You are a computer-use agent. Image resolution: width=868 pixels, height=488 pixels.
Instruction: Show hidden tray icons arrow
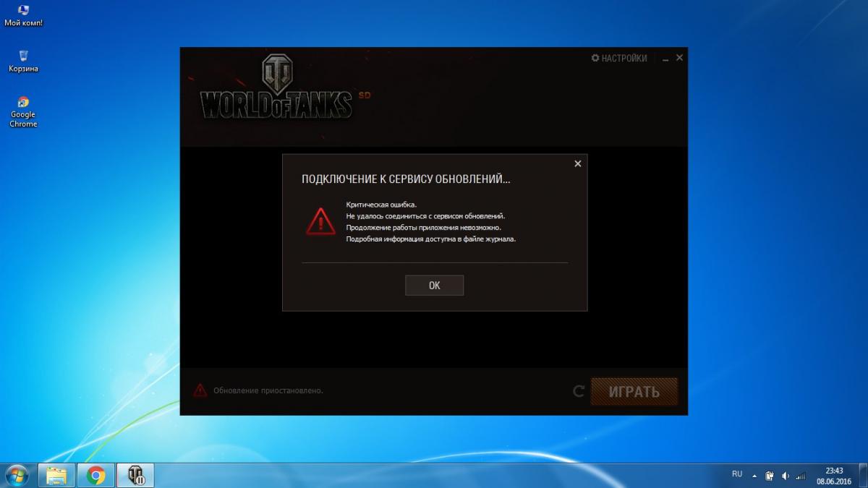tap(754, 476)
